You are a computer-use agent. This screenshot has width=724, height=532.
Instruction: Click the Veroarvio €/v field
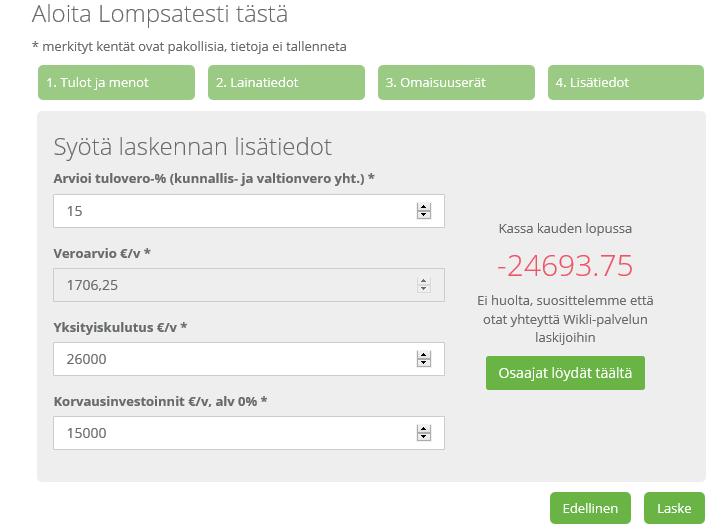[x=249, y=285]
